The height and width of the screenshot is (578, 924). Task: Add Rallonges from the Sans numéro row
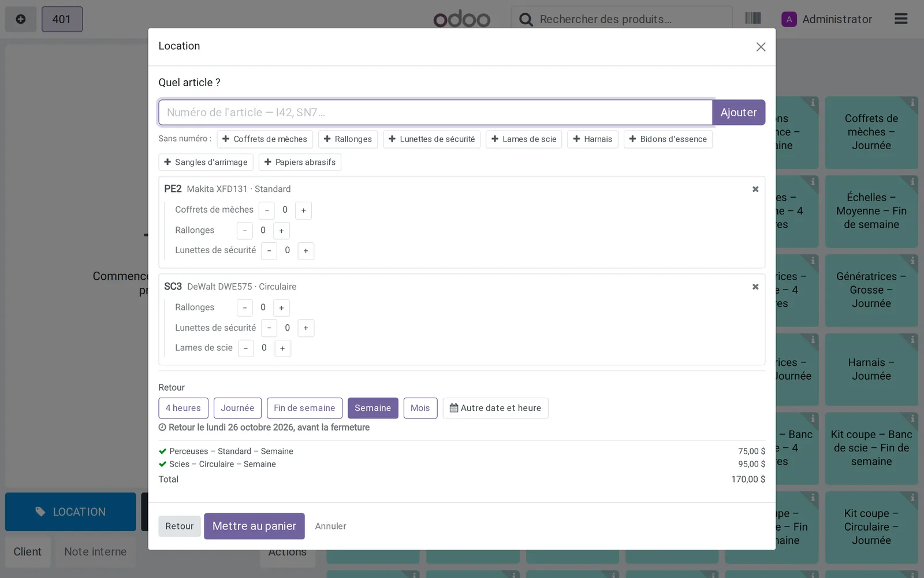(348, 139)
